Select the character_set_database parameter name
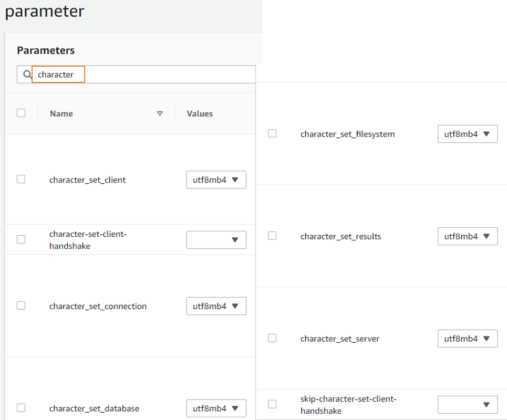This screenshot has width=507, height=420. point(94,408)
